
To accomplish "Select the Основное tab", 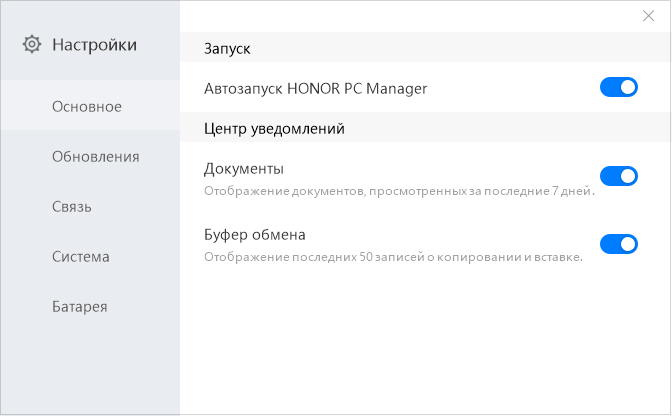I will (87, 106).
